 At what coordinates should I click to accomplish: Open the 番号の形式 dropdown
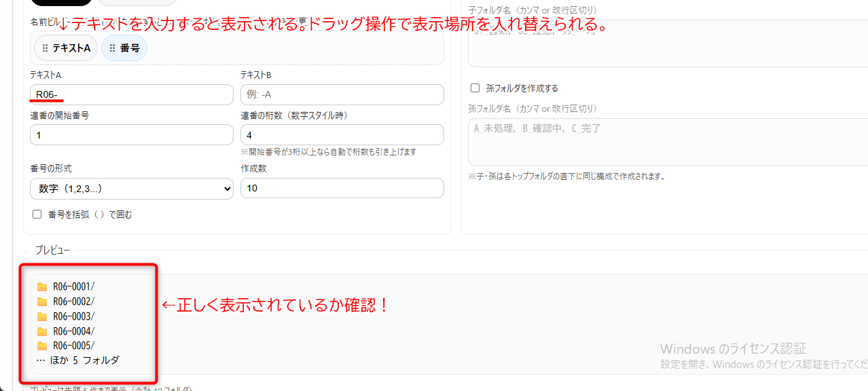132,189
